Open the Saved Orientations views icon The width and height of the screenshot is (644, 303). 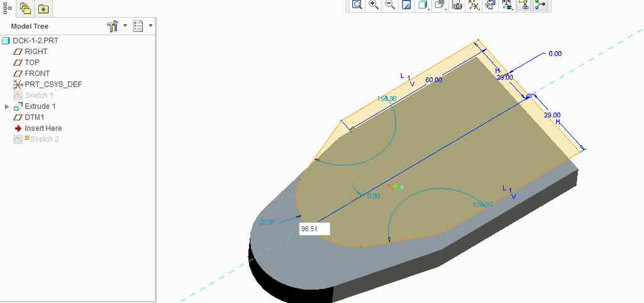[440, 5]
